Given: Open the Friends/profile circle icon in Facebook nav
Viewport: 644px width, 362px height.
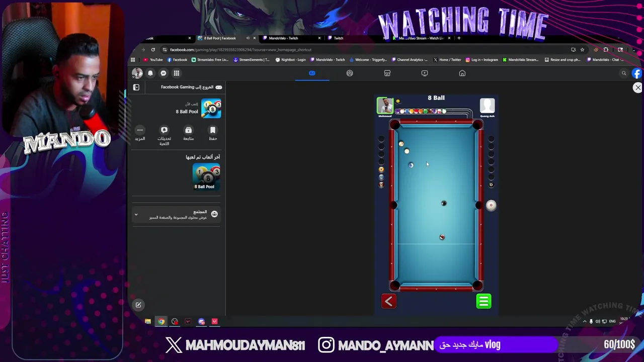Looking at the screenshot, I should pyautogui.click(x=350, y=73).
